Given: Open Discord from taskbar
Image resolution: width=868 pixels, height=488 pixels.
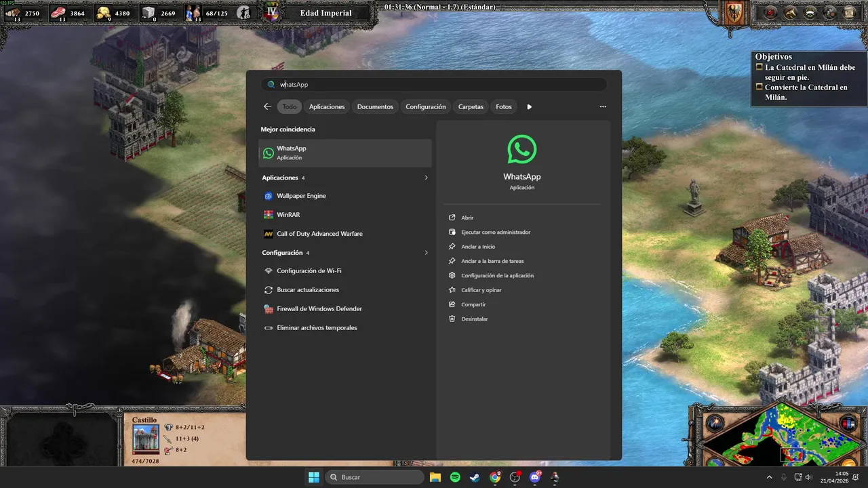Looking at the screenshot, I should [535, 477].
